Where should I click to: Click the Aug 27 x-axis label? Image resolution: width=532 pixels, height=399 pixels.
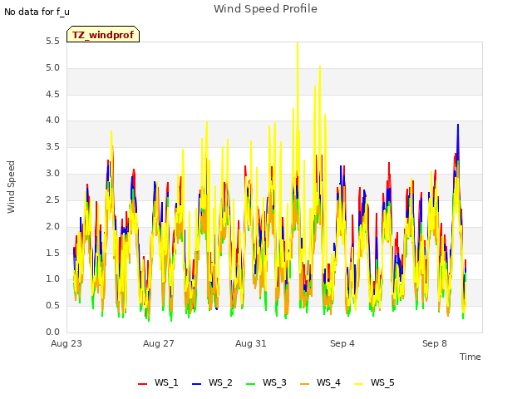click(x=159, y=343)
